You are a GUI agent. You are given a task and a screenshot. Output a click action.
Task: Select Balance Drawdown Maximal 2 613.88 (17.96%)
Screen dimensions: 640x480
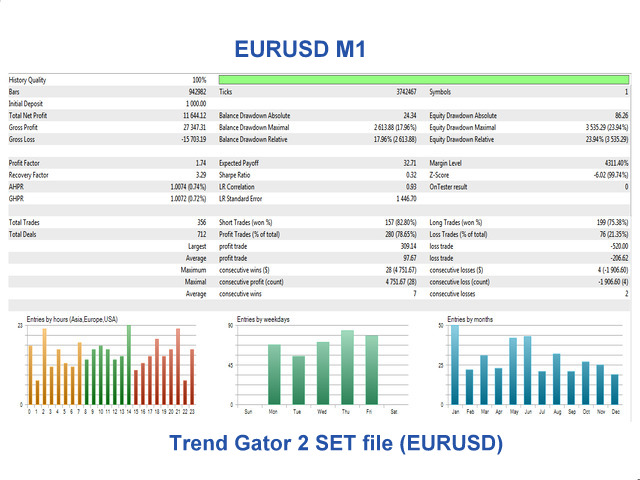pyautogui.click(x=395, y=127)
